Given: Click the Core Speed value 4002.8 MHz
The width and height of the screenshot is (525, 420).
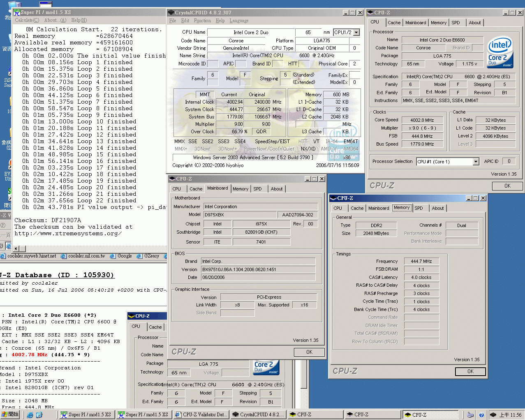Looking at the screenshot, I should pyautogui.click(x=422, y=120).
